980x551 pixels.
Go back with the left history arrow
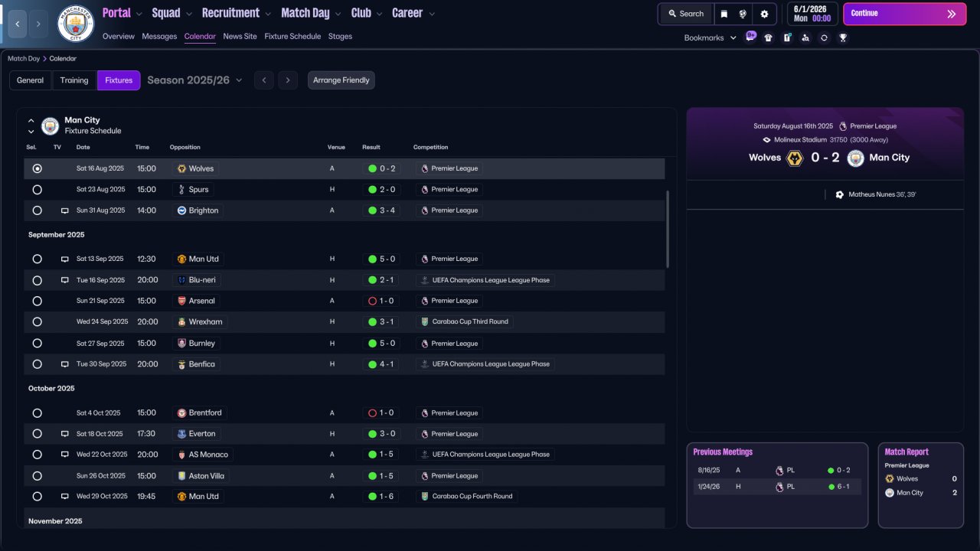(17, 24)
